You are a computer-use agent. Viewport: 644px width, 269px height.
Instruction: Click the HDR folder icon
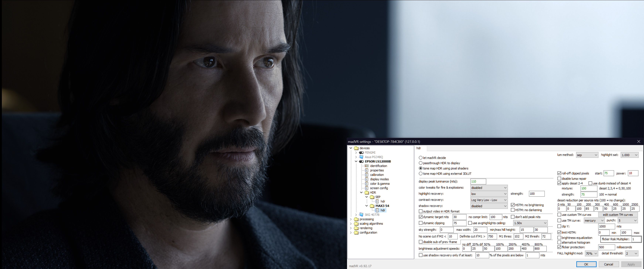[367, 192]
